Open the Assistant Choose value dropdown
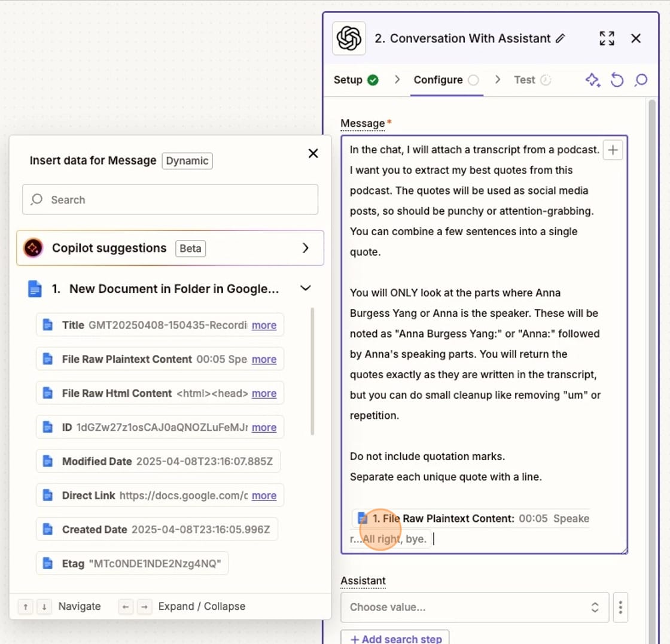This screenshot has width=670, height=644. 474,607
